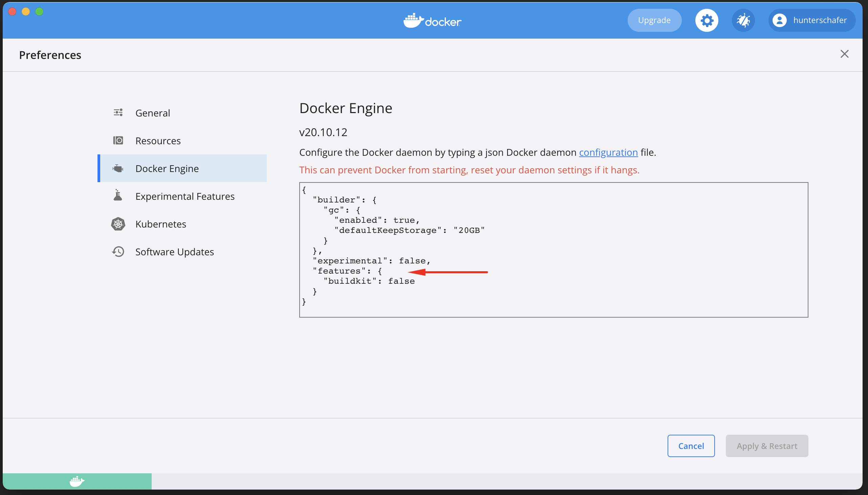This screenshot has width=868, height=495.
Task: Click the whale status icon at bottom left
Action: click(x=77, y=481)
